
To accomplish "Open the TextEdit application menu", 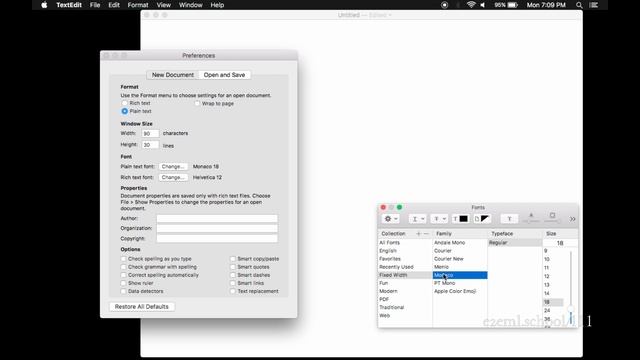I will coord(69,5).
